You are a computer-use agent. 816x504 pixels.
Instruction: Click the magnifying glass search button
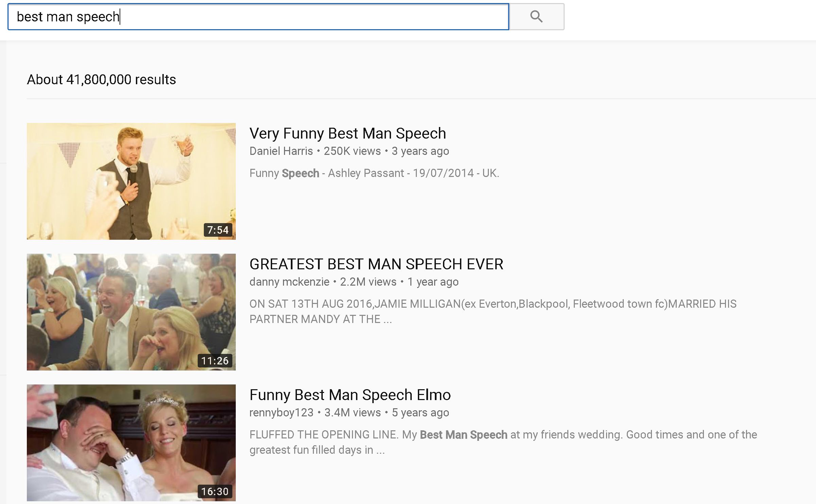[536, 17]
